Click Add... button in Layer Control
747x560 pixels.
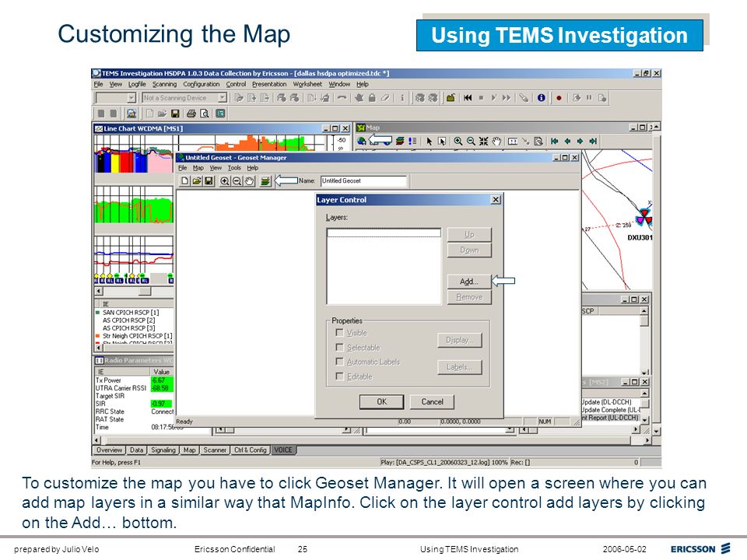(x=468, y=282)
